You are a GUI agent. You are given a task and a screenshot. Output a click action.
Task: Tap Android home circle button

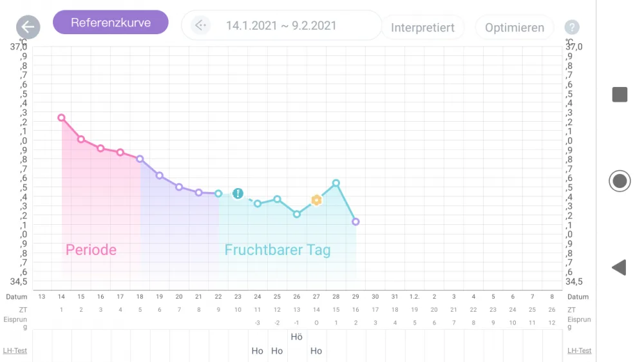coord(620,181)
